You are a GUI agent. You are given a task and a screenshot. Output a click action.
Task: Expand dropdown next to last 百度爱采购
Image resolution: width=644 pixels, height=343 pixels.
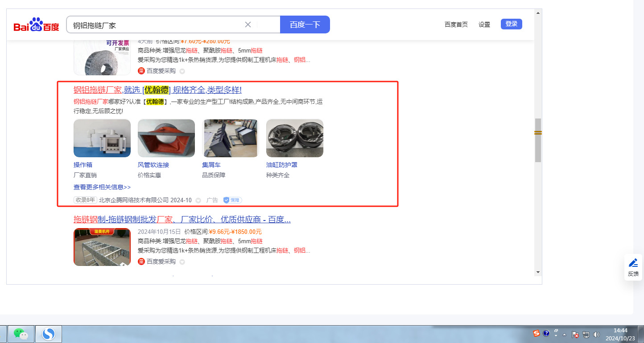(182, 262)
